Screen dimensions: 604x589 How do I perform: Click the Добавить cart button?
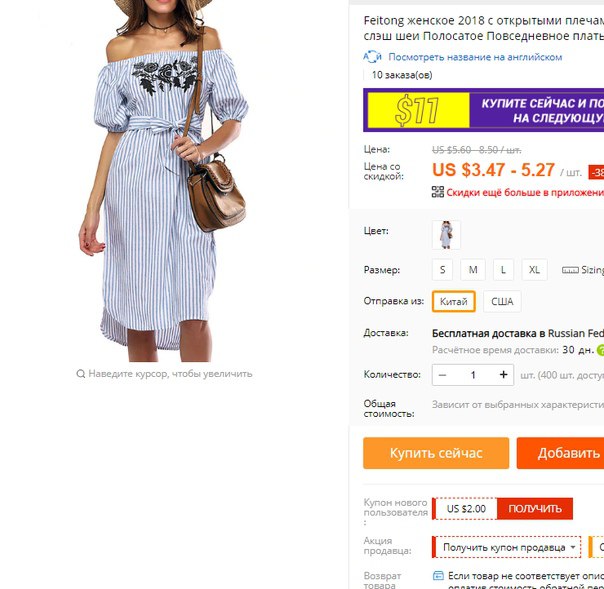560,453
